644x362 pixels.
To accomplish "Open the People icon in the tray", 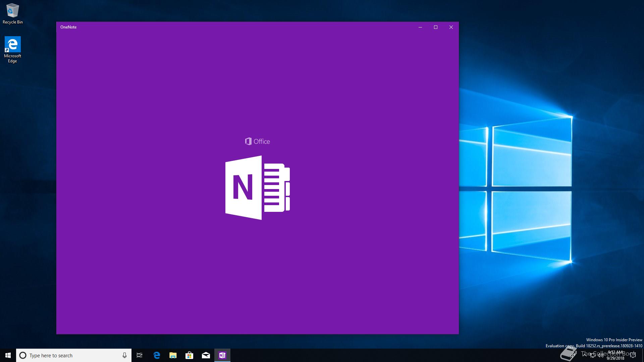I will (573, 355).
